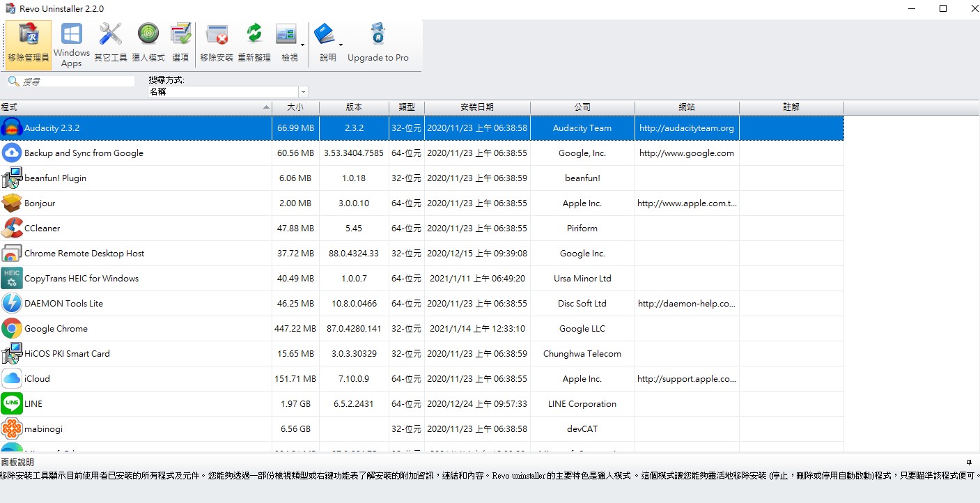Select CopyTrans HEIC icon
The height and width of the screenshot is (503, 980).
pyautogui.click(x=12, y=278)
